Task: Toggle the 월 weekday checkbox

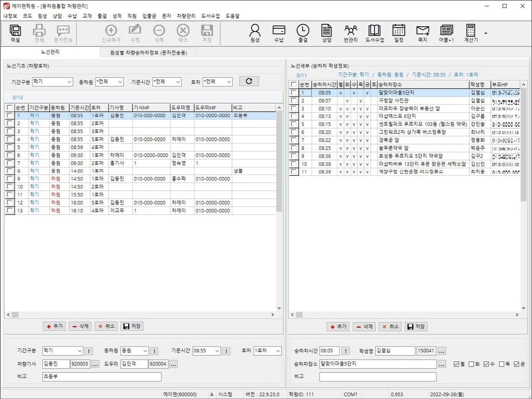Action: coord(456,364)
